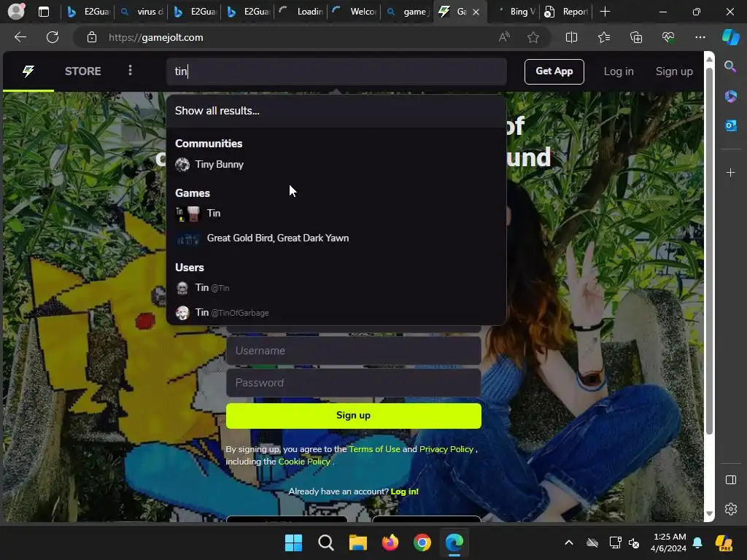Open a new tab with plus button
The width and height of the screenshot is (747, 560).
pyautogui.click(x=605, y=12)
